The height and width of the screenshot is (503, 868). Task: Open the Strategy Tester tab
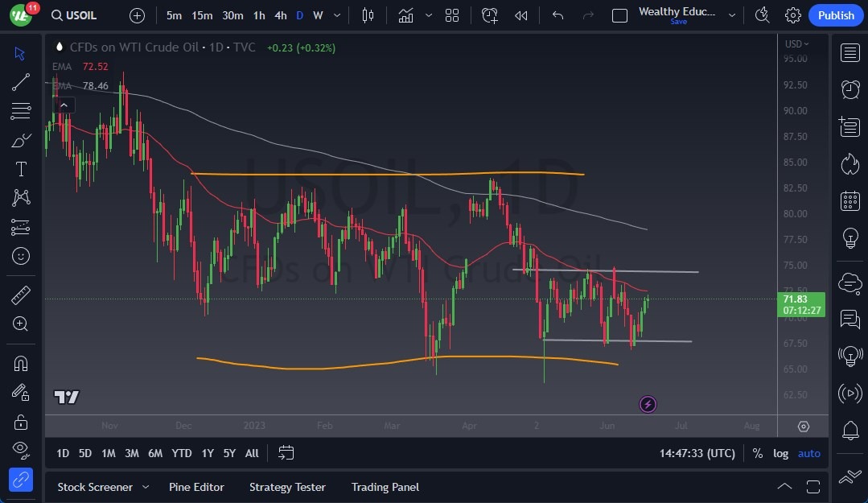[287, 487]
